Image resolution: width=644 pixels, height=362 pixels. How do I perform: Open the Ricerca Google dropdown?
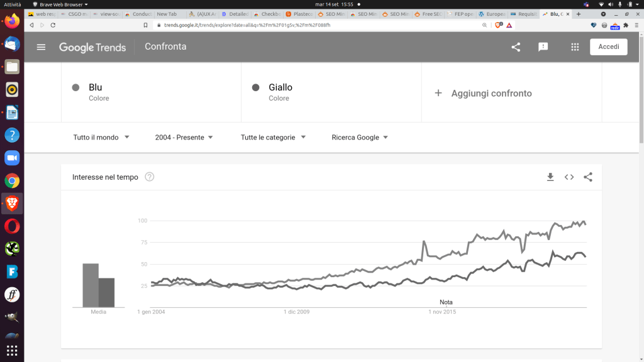tap(360, 138)
